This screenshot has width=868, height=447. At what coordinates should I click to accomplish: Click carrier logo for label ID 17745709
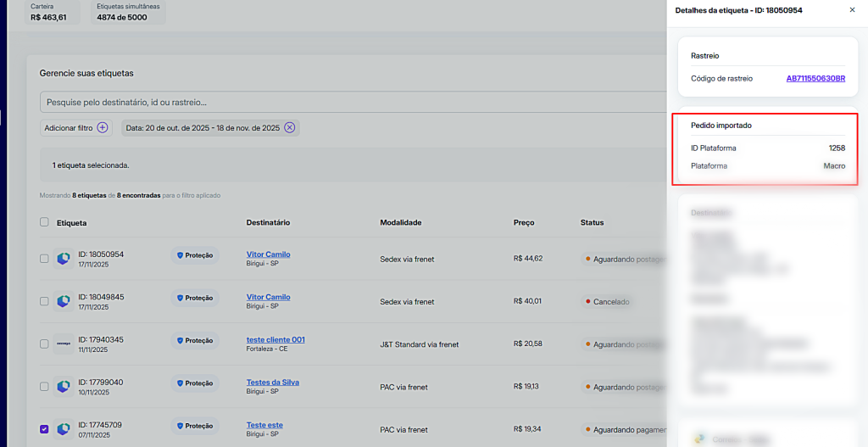[x=64, y=429]
